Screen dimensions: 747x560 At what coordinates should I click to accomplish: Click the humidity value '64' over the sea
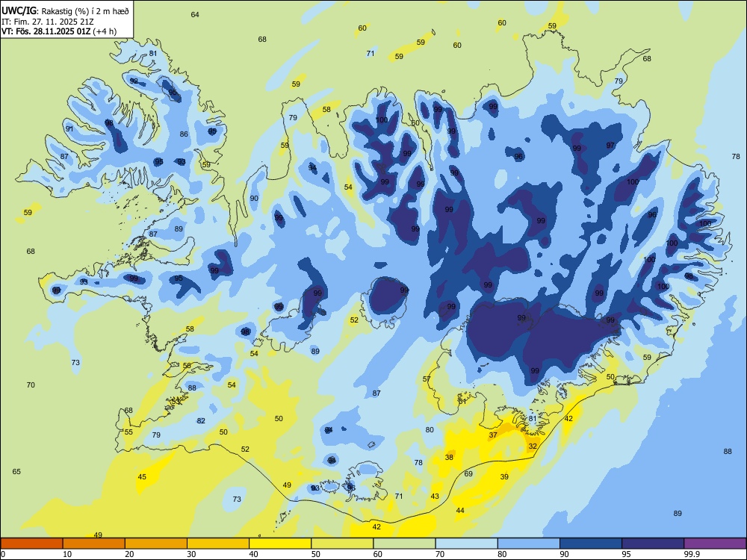point(195,14)
